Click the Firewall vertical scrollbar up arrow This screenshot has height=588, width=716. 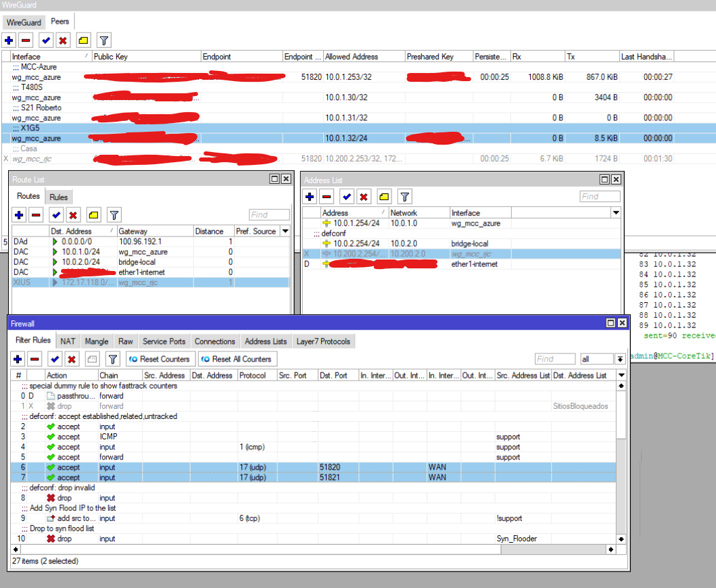click(x=621, y=386)
